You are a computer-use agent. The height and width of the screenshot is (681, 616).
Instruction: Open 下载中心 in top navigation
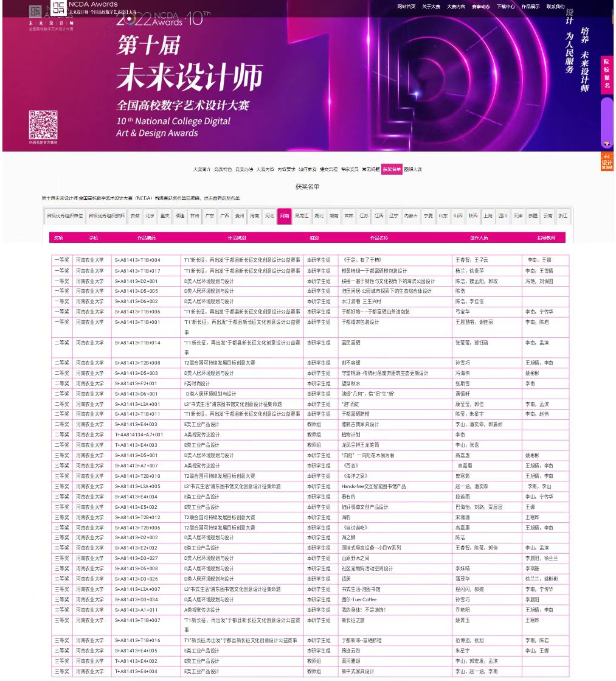click(505, 7)
